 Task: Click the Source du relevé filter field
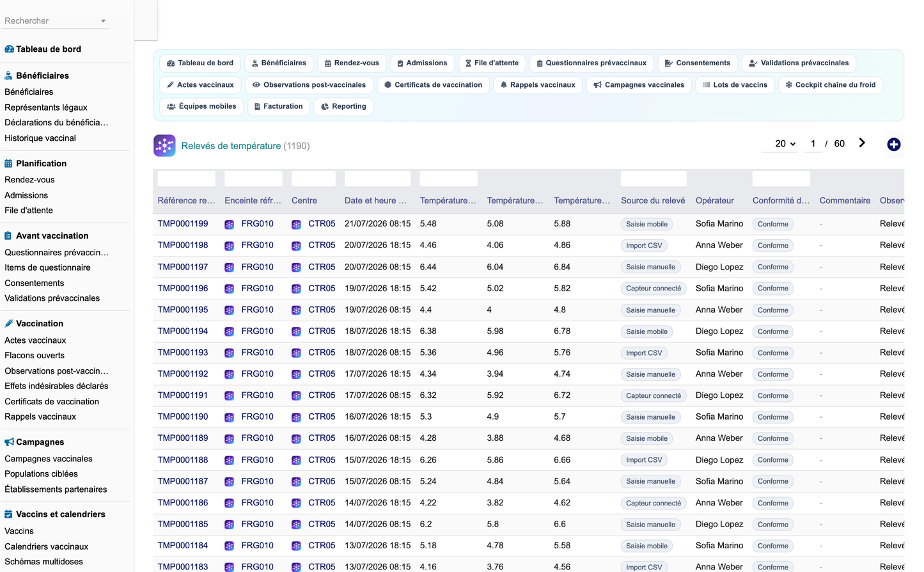coord(654,179)
